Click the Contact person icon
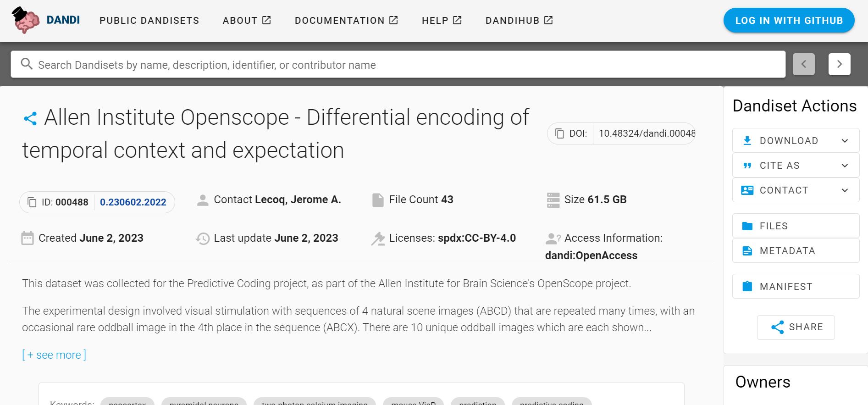Image resolution: width=868 pixels, height=405 pixels. tap(203, 200)
